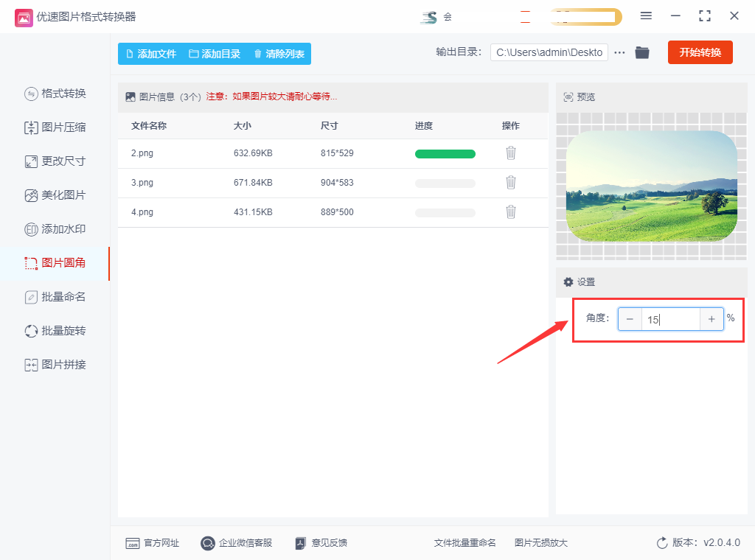Click 添加文件 add file button
Viewport: 755px width, 560px height.
(150, 54)
